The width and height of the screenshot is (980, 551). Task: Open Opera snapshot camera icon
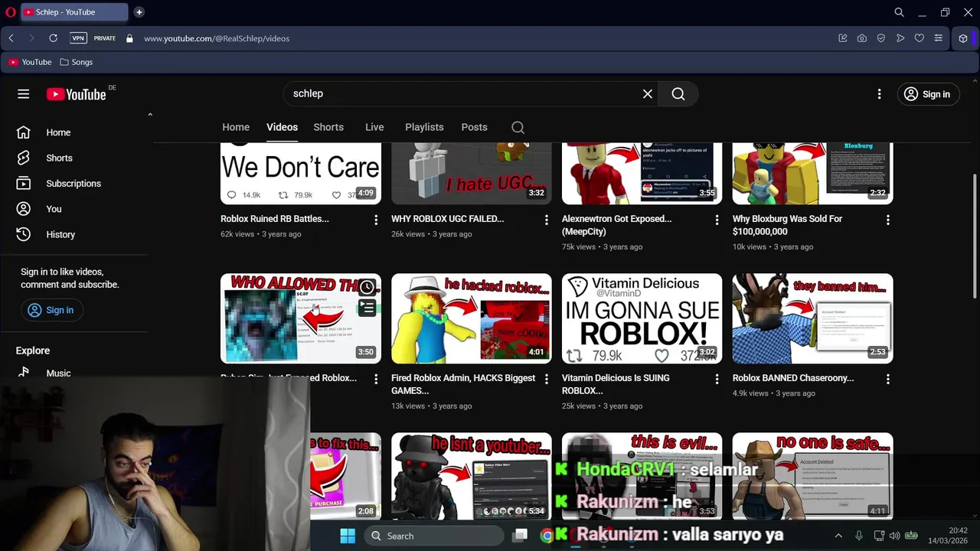(862, 38)
